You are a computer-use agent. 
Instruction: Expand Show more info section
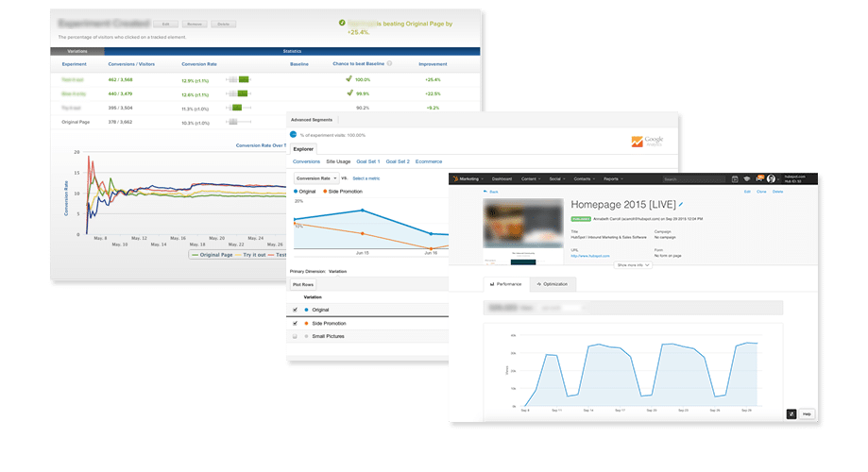pos(633,265)
